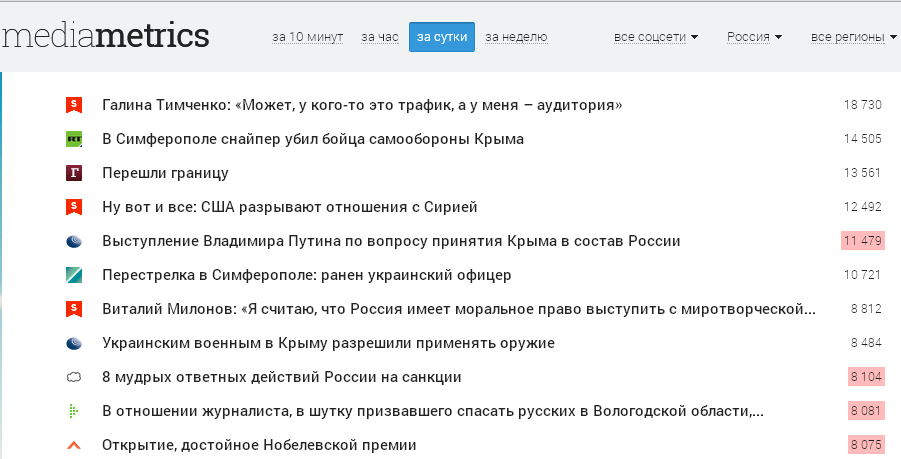Switch to the за 10 минут tab
The height and width of the screenshot is (459, 901).
307,37
